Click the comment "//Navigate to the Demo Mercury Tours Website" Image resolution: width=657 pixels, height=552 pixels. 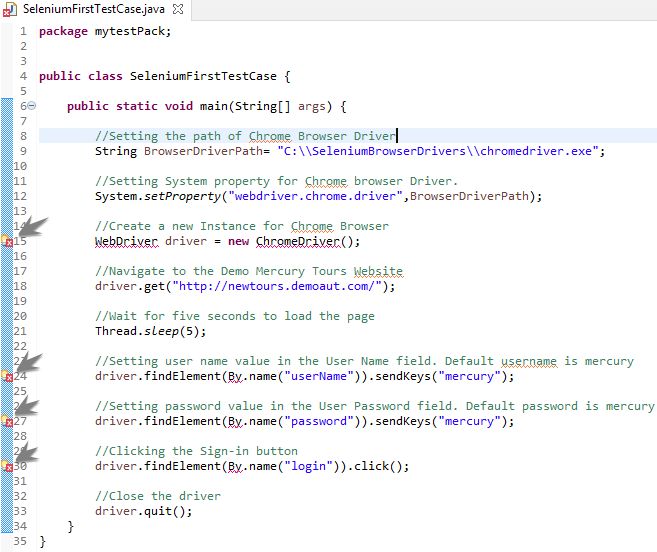coord(249,271)
